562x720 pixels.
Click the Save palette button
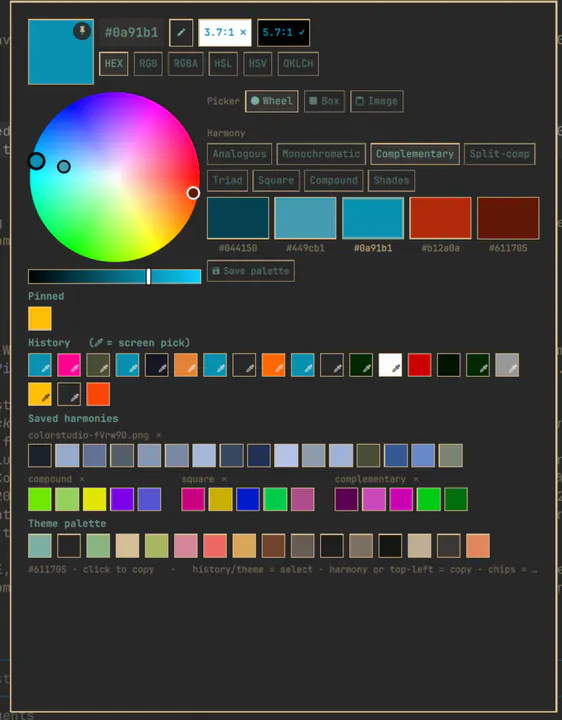click(251, 271)
